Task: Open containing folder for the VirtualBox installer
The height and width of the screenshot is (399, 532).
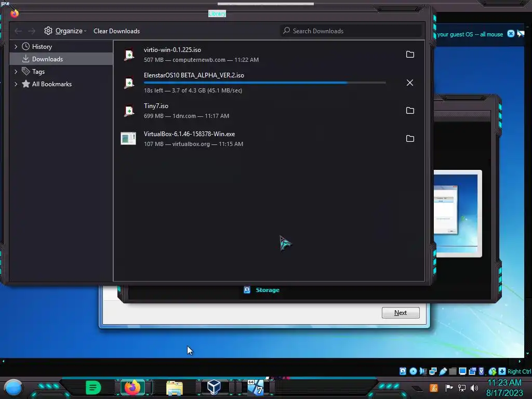Action: click(x=410, y=138)
